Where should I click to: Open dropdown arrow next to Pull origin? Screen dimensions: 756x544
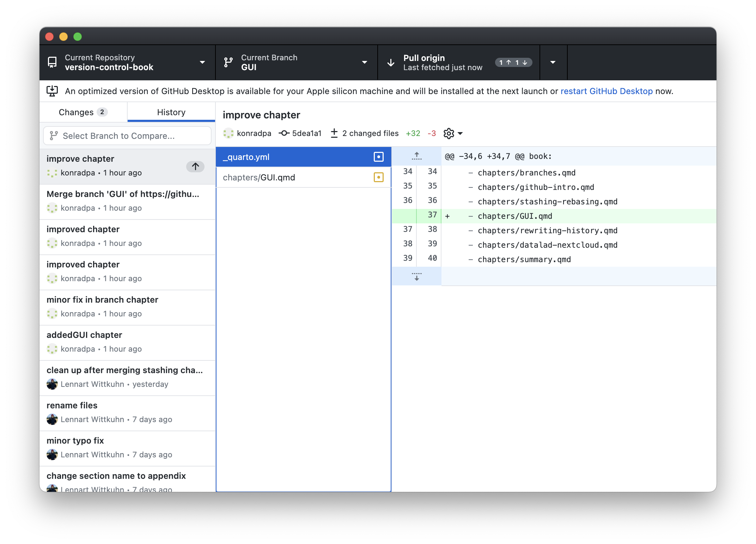point(553,62)
